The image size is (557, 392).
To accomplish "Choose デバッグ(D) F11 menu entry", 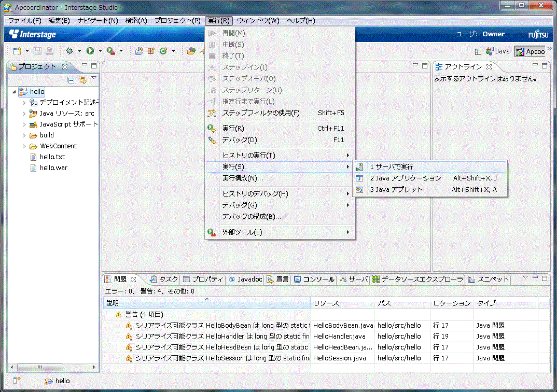I will (x=280, y=140).
